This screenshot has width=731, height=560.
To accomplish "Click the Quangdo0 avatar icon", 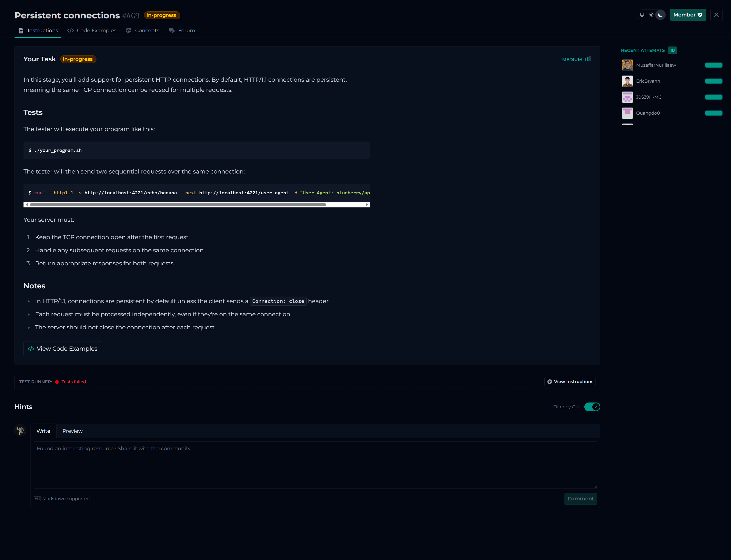I will coord(627,113).
